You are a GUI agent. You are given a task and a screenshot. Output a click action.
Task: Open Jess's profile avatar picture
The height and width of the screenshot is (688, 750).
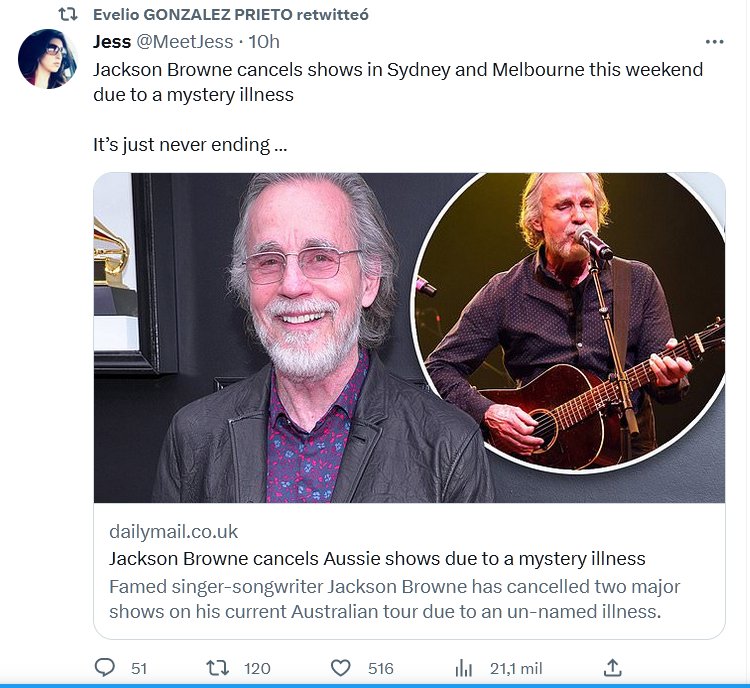click(47, 58)
